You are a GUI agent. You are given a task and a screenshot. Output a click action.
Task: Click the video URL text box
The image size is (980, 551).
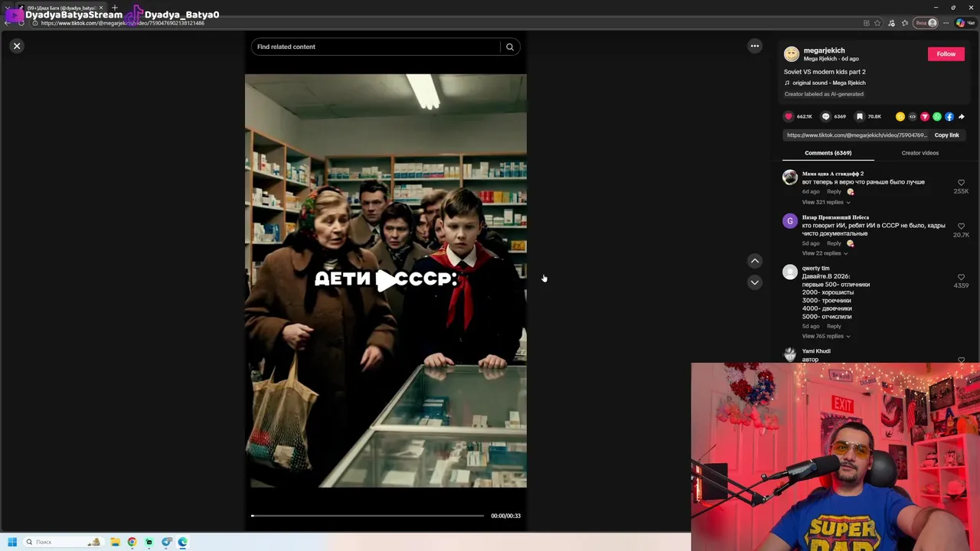coord(857,135)
